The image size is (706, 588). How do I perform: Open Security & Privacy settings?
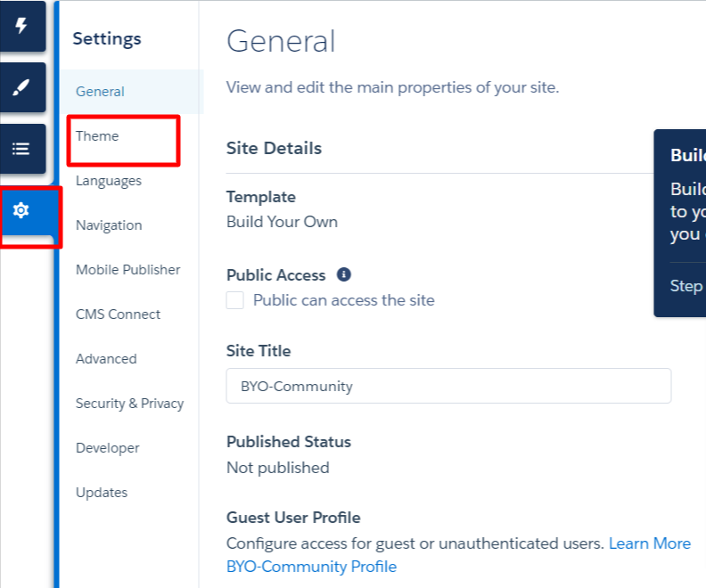[130, 404]
